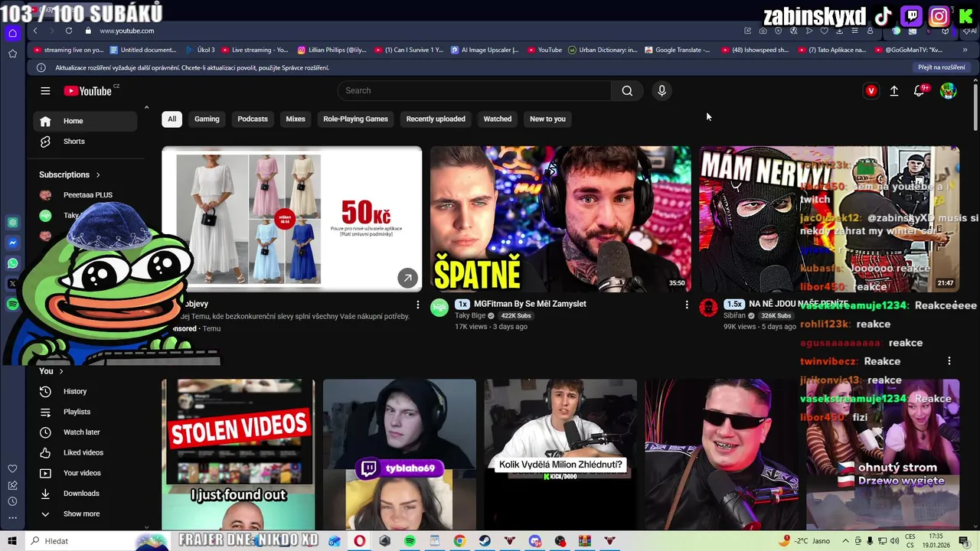Select the Podcasts filter chip
980x551 pixels.
point(253,119)
